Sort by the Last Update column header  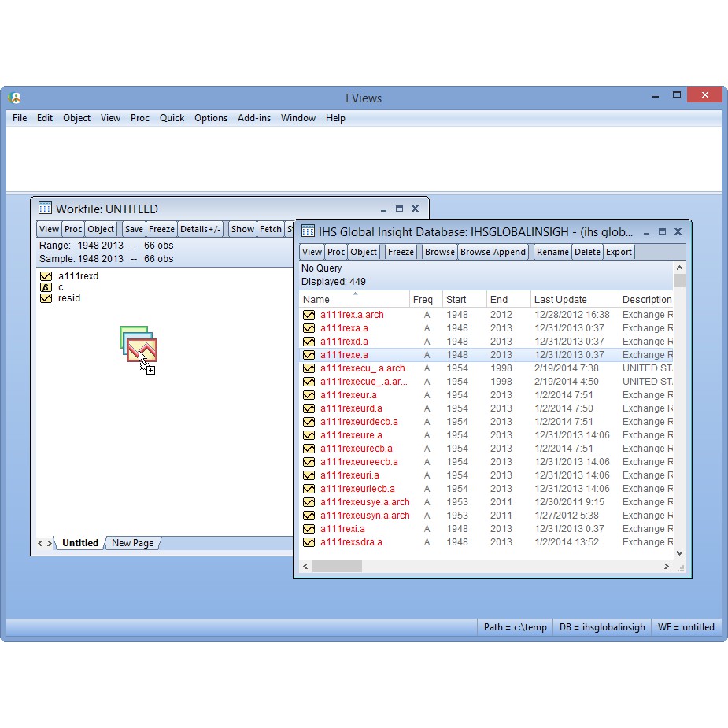(x=574, y=300)
